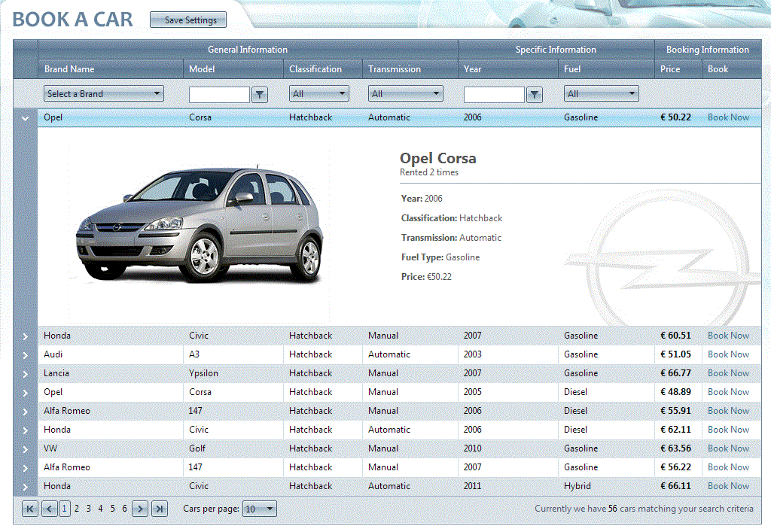This screenshot has height=532, width=771.
Task: Open the Transmission filter dropdown
Action: (406, 94)
